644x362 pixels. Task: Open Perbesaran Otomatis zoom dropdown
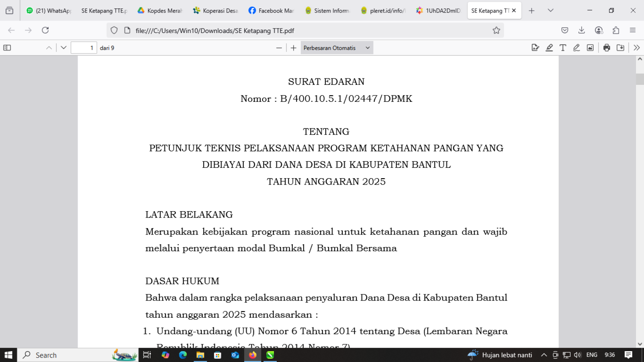tap(337, 48)
